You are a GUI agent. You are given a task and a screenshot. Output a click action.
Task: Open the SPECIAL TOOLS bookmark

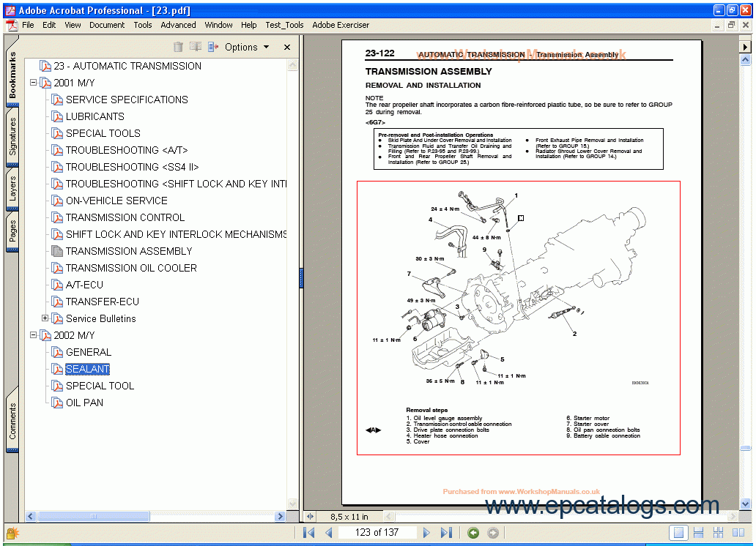pos(103,133)
